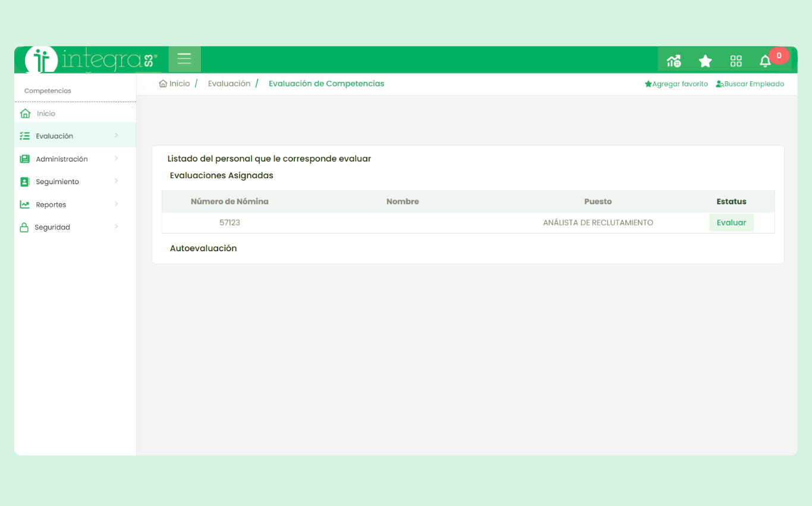Expand the Evaluación chevron in the sidebar
This screenshot has width=812, height=506.
click(x=117, y=136)
